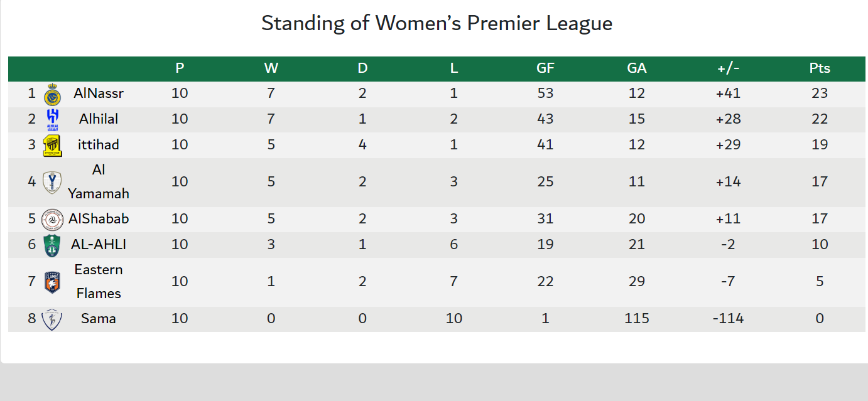Screen dimensions: 868x401
Task: Click the W wins column header
Action: pos(271,68)
